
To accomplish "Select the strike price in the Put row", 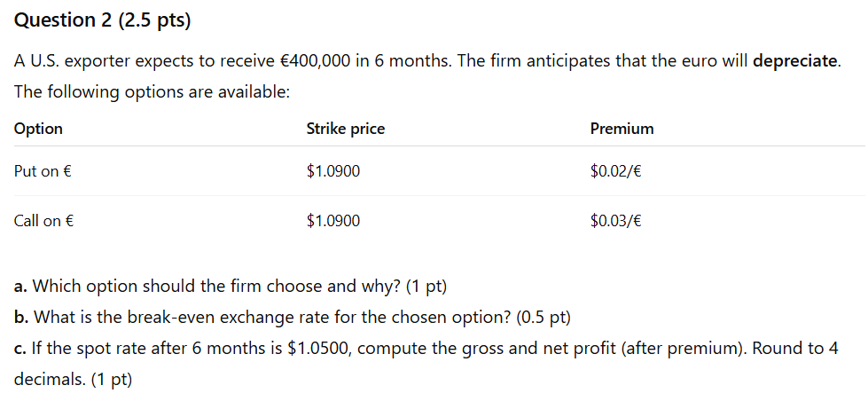I will (x=333, y=170).
